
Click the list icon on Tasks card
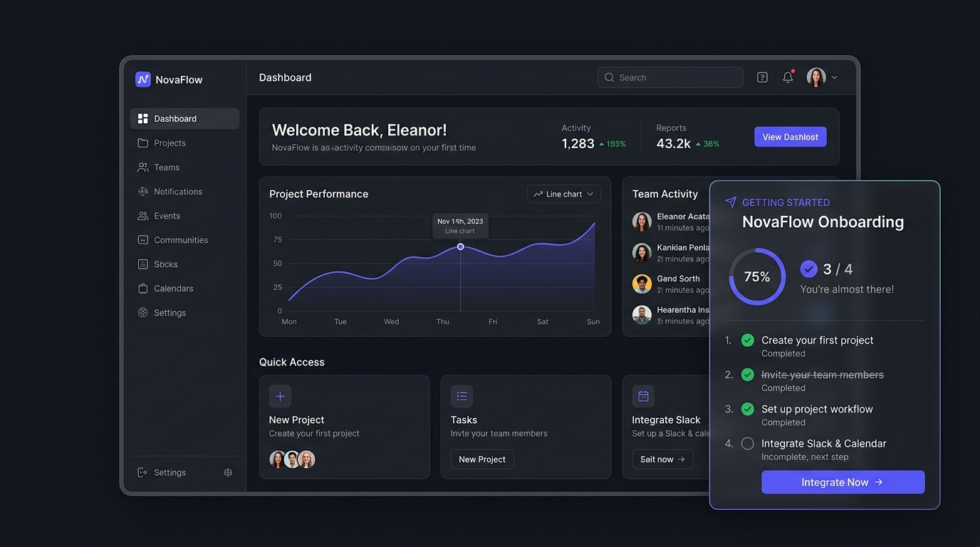[x=462, y=396]
